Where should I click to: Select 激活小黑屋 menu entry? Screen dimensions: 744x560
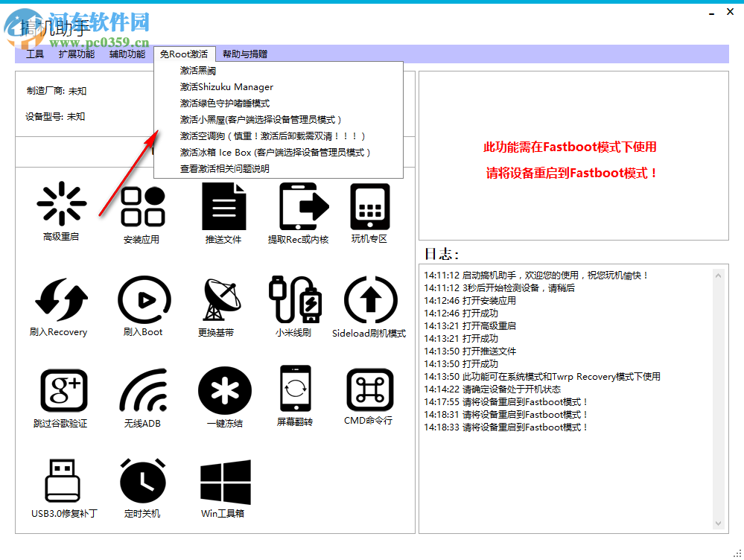(x=279, y=120)
